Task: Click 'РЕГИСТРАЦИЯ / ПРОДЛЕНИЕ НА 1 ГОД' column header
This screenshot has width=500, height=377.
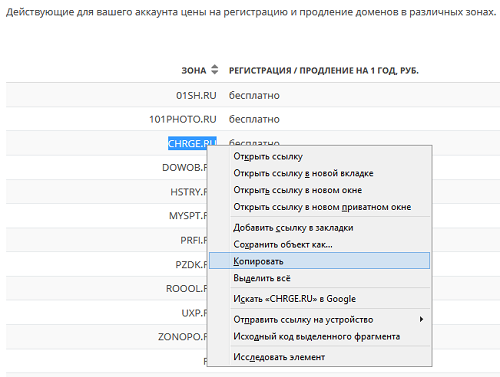Action: [x=323, y=70]
